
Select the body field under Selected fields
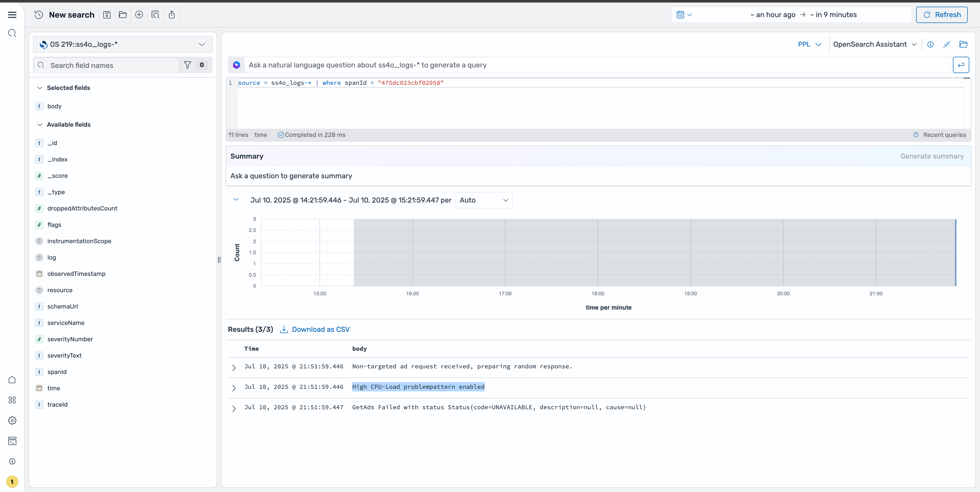[54, 107]
